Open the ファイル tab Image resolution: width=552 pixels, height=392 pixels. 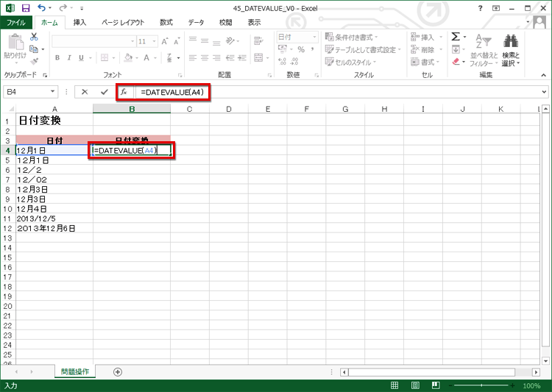click(x=16, y=23)
